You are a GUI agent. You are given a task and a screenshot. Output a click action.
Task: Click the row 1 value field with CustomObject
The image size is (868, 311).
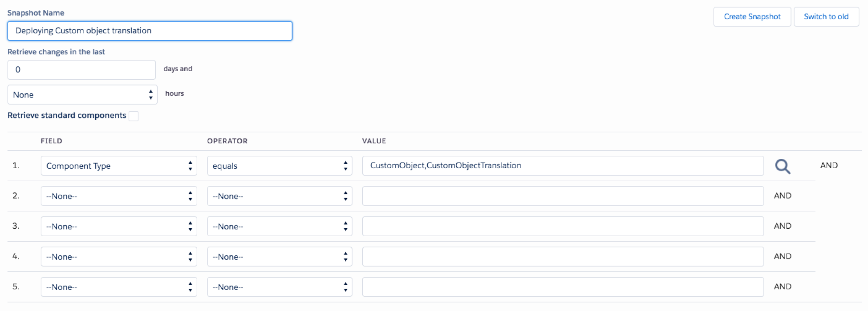(x=563, y=166)
